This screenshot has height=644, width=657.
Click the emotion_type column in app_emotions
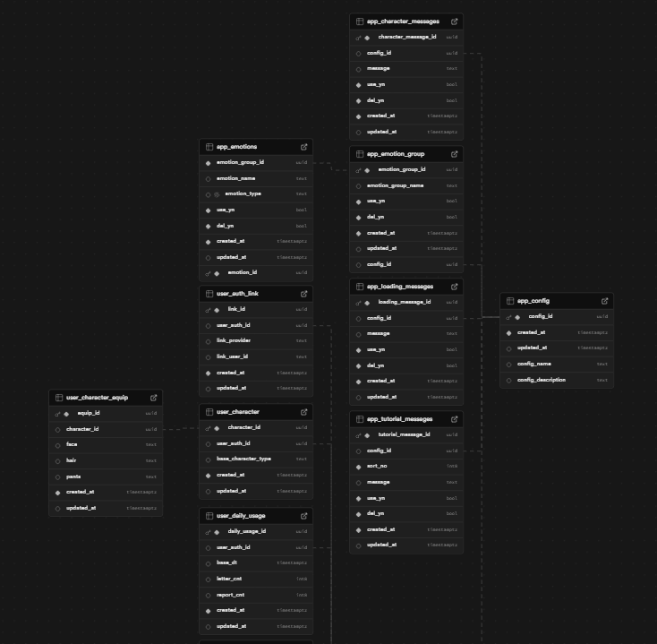pos(243,193)
